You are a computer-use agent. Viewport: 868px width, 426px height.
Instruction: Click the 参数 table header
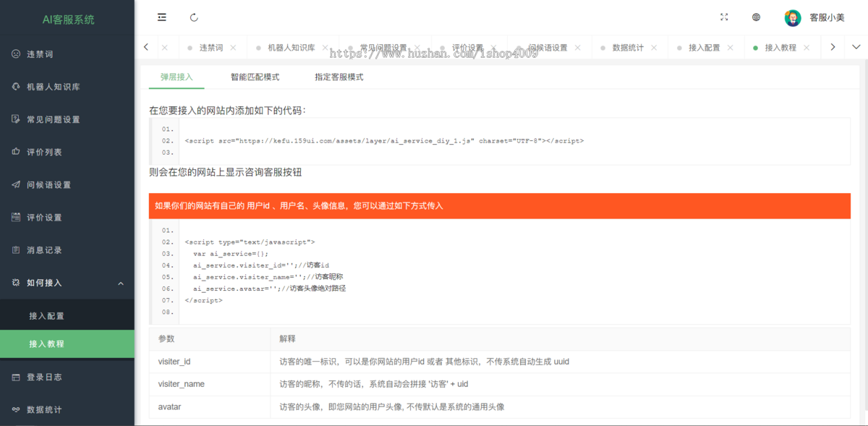[x=210, y=338]
